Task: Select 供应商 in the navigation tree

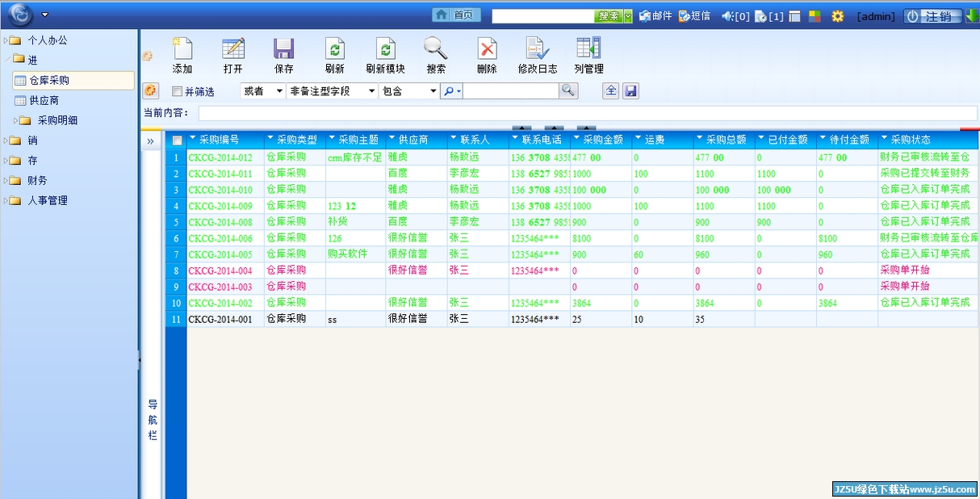Action: 44,101
